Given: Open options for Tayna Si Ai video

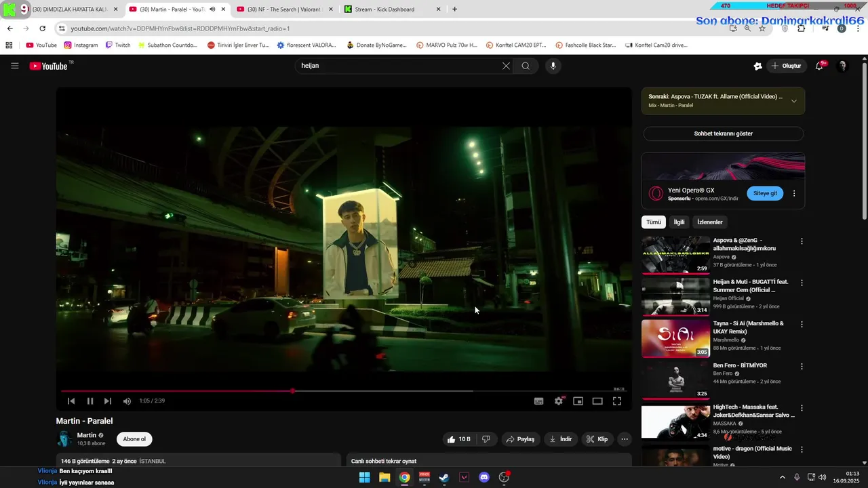Looking at the screenshot, I should 802,325.
